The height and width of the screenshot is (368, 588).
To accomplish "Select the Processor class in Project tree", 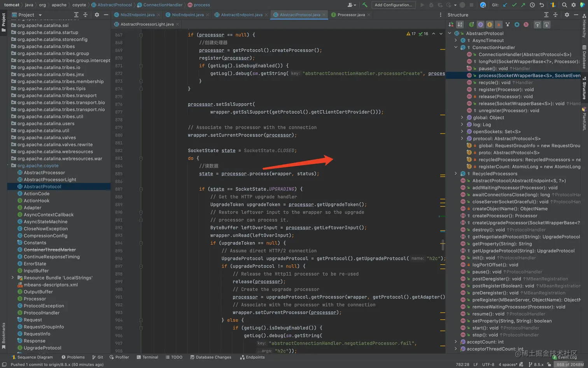I will point(35,299).
